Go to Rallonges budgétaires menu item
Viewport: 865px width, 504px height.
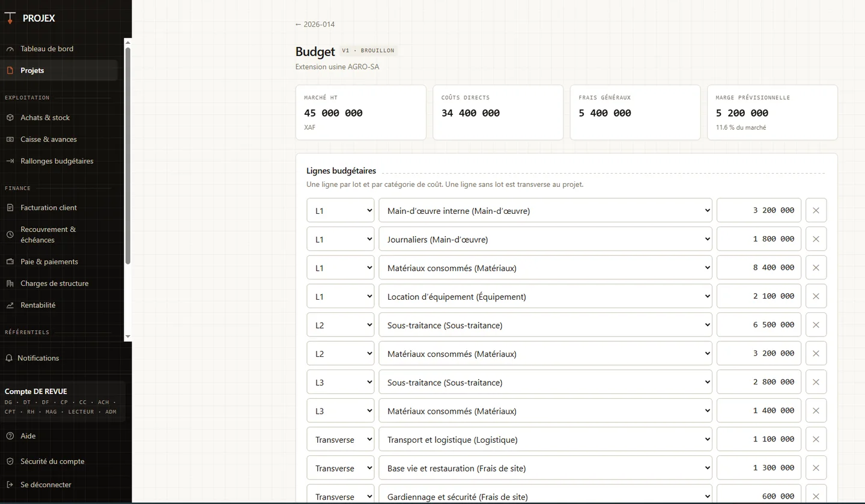click(x=59, y=161)
